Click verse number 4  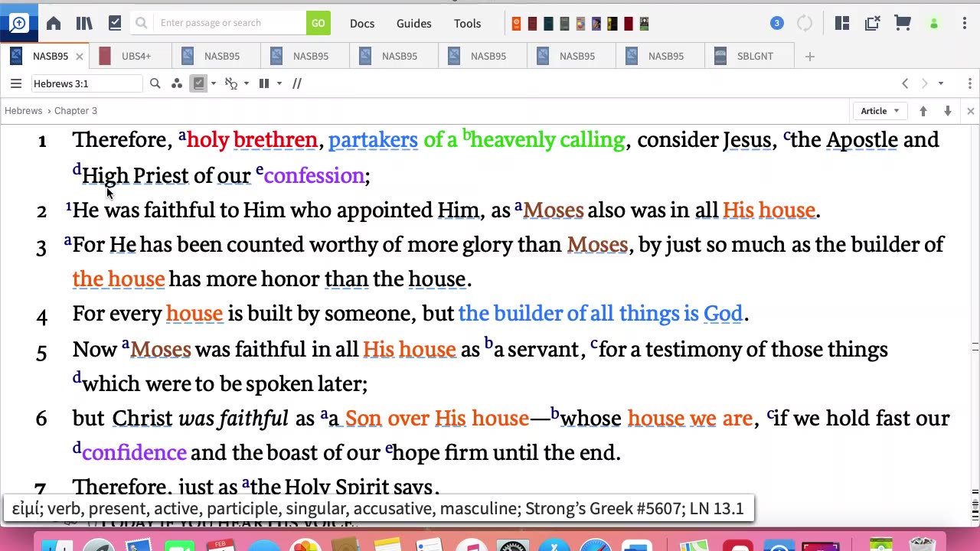tap(41, 315)
